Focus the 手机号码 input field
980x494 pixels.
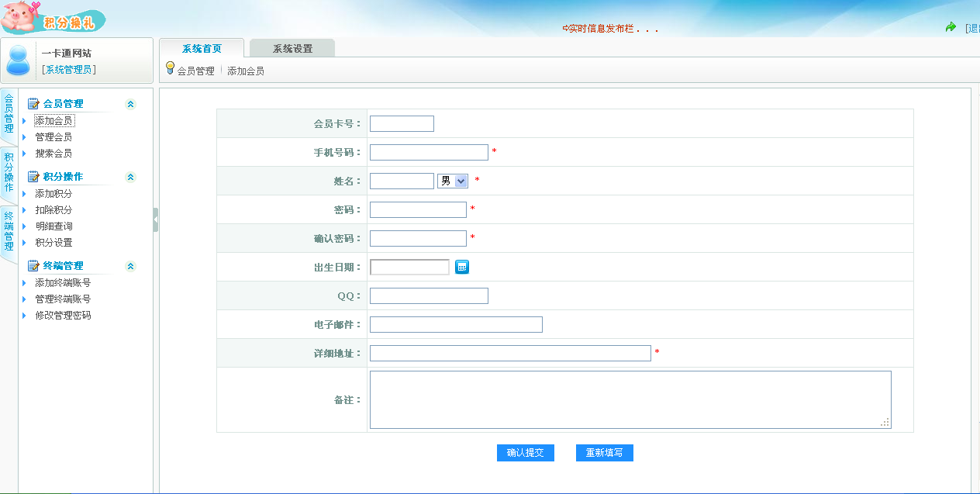[x=429, y=152]
